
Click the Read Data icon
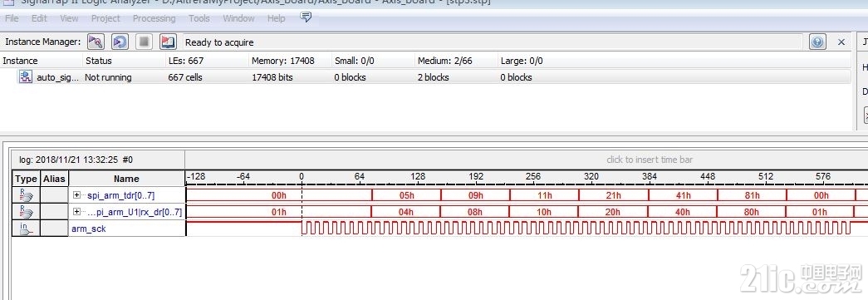[168, 42]
